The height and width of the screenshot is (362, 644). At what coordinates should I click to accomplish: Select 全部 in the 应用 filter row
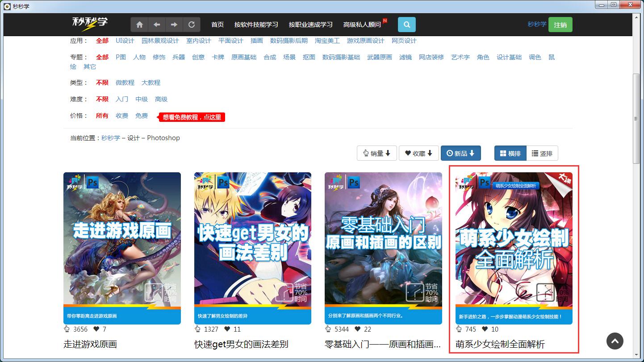(x=102, y=41)
